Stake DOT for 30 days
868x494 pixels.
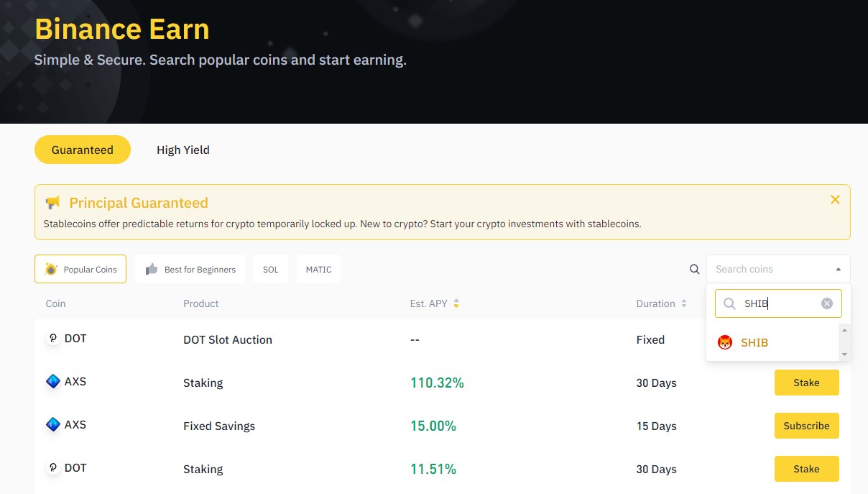806,469
